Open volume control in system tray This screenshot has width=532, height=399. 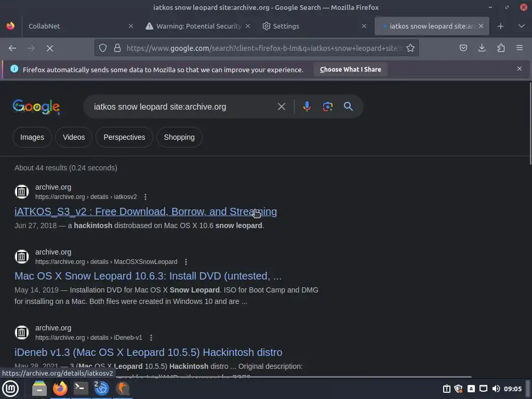tap(496, 389)
